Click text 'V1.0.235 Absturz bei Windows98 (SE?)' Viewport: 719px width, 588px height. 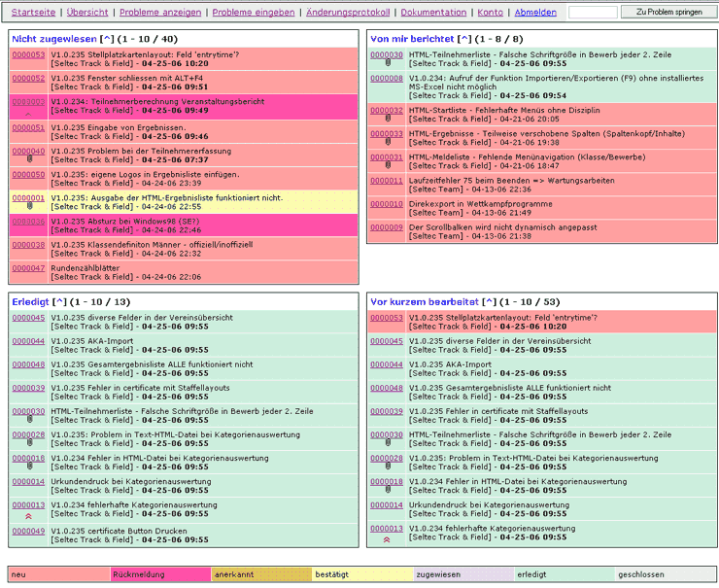(x=124, y=221)
